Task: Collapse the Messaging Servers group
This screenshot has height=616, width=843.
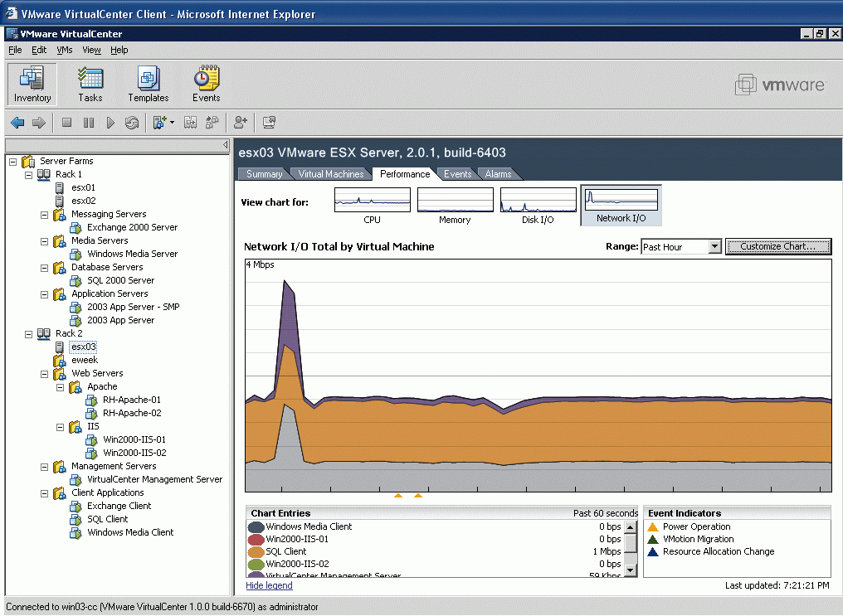Action: (x=45, y=215)
